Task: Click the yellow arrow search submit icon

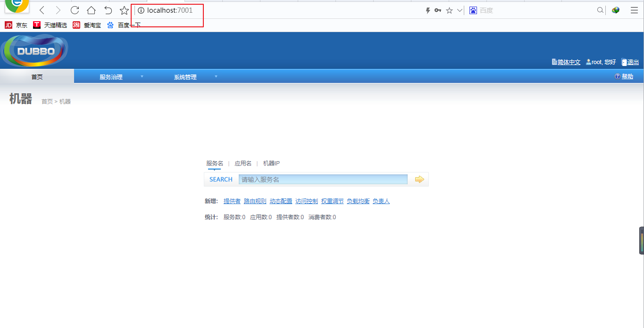Action: [419, 179]
